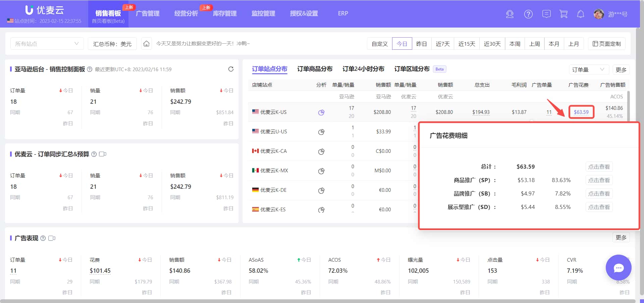Expand the 订单量 metric dropdown

click(x=589, y=70)
